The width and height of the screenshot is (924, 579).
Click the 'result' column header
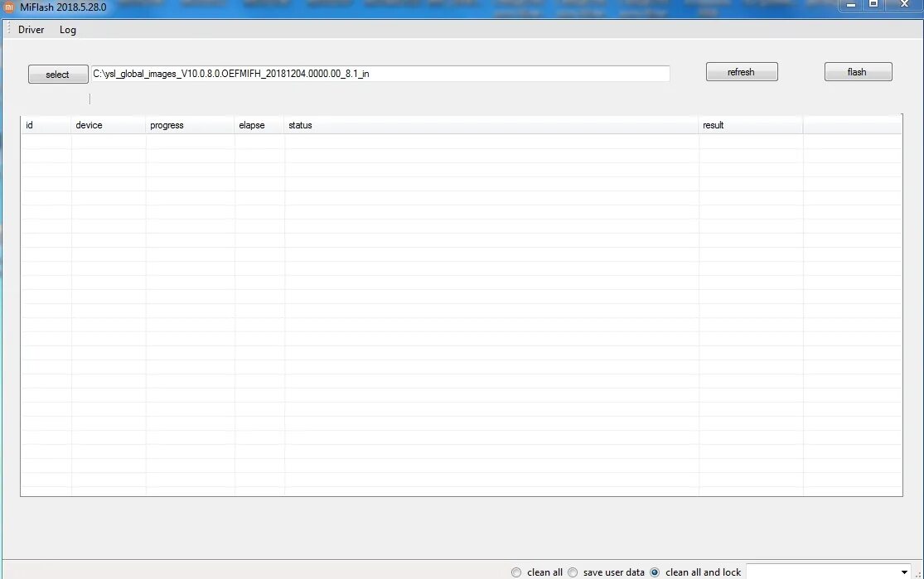751,125
